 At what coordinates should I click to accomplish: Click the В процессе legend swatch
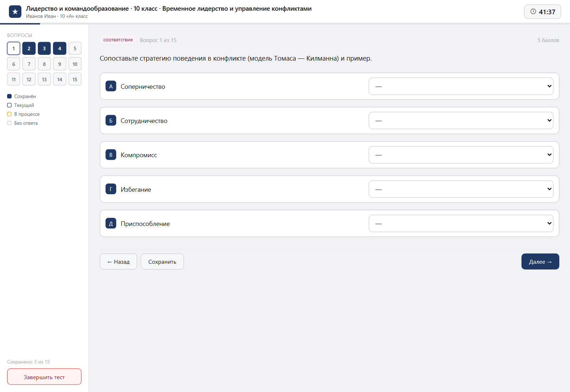coord(9,114)
